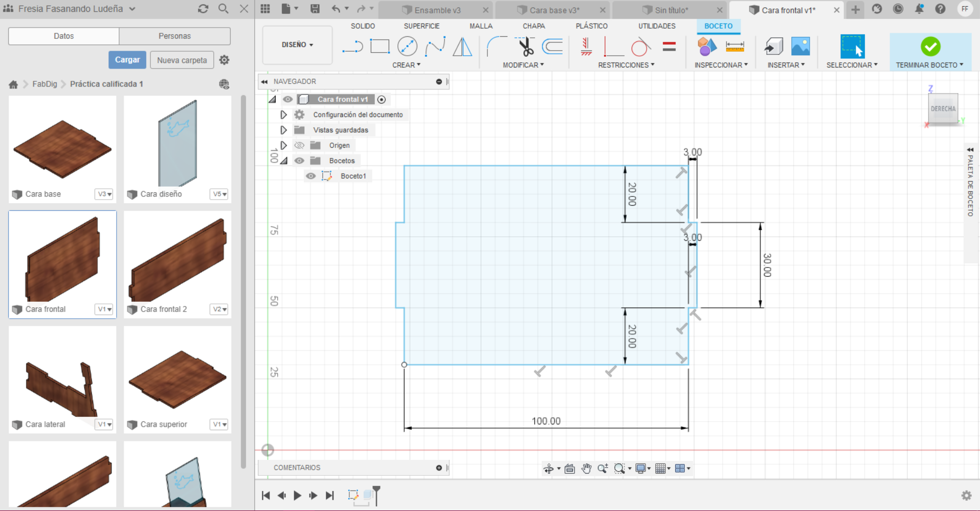The width and height of the screenshot is (980, 511).
Task: Switch to the Personas tab
Action: (x=174, y=36)
